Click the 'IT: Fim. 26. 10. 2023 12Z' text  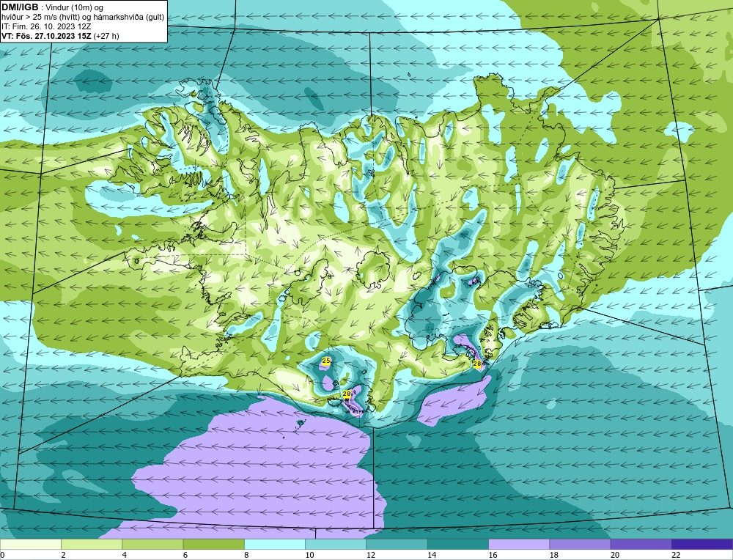46,26
